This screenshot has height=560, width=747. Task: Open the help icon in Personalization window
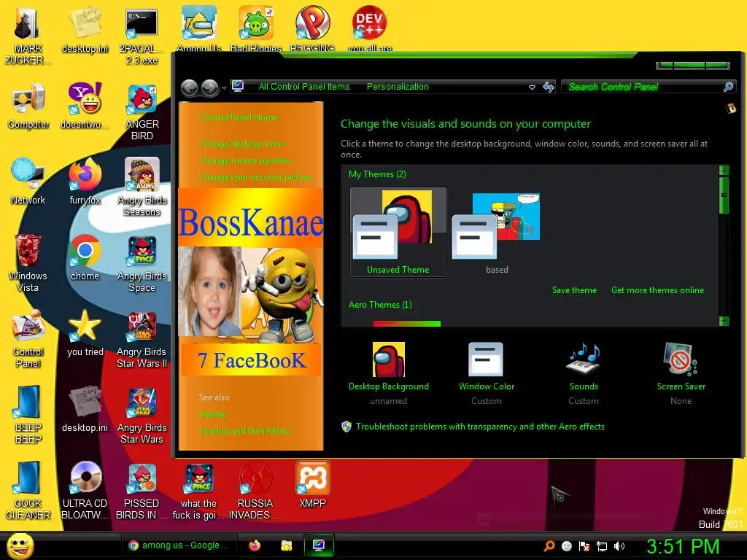click(x=731, y=109)
